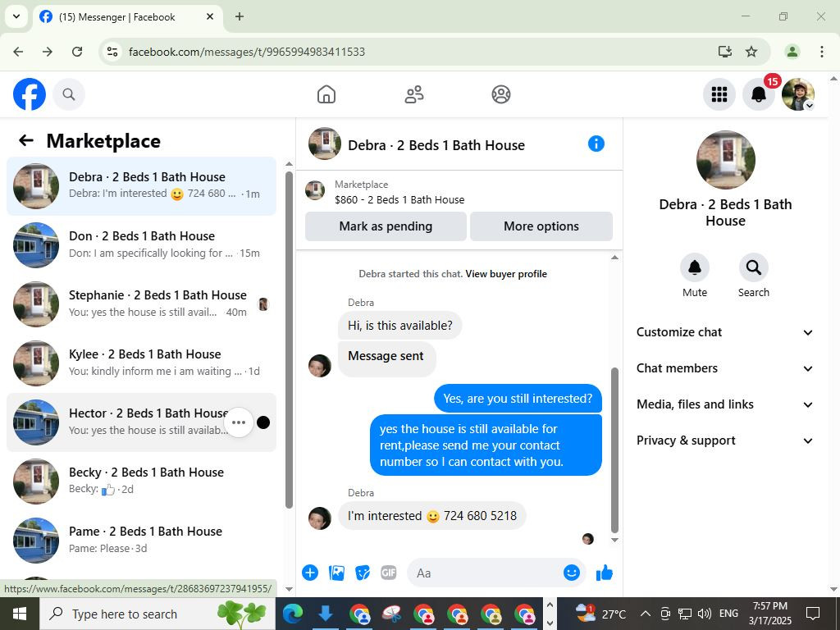Open Chrome's three-dot menu
Screen dimensions: 840x630
coord(822,52)
